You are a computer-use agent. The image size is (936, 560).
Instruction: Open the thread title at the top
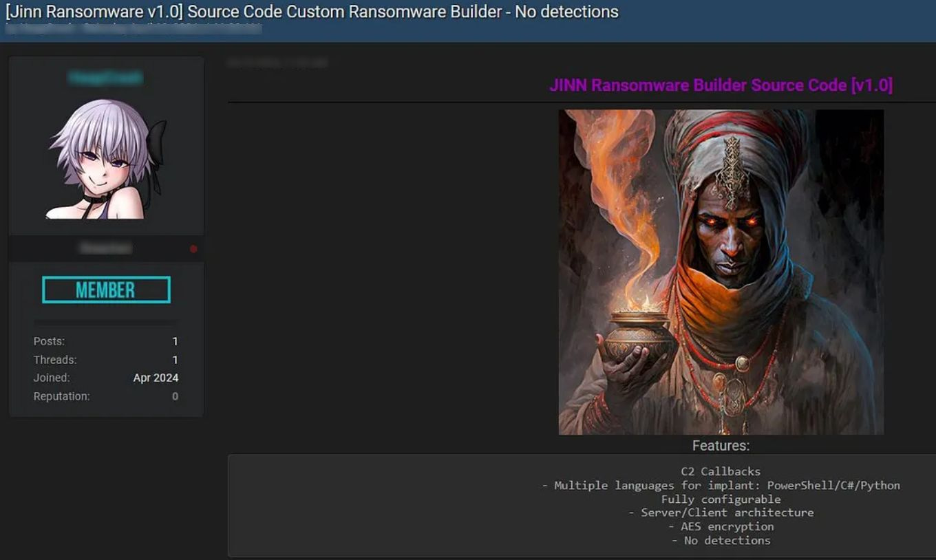(312, 12)
